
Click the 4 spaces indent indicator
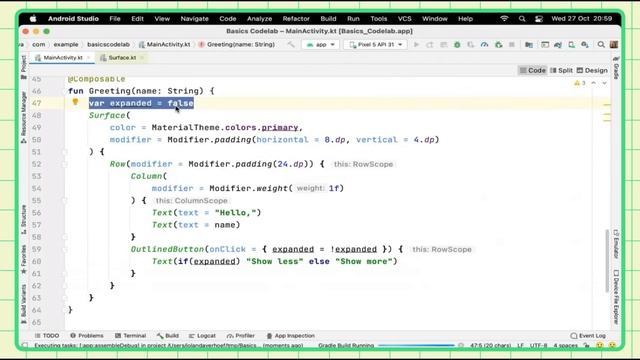tap(565, 345)
